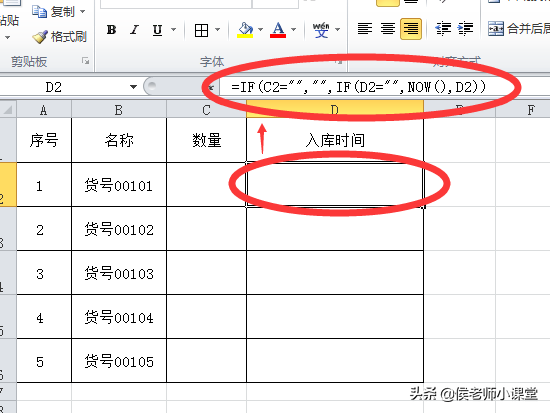Click the header cell 入库时间
Viewport: 550px width, 413px height.
coord(335,140)
